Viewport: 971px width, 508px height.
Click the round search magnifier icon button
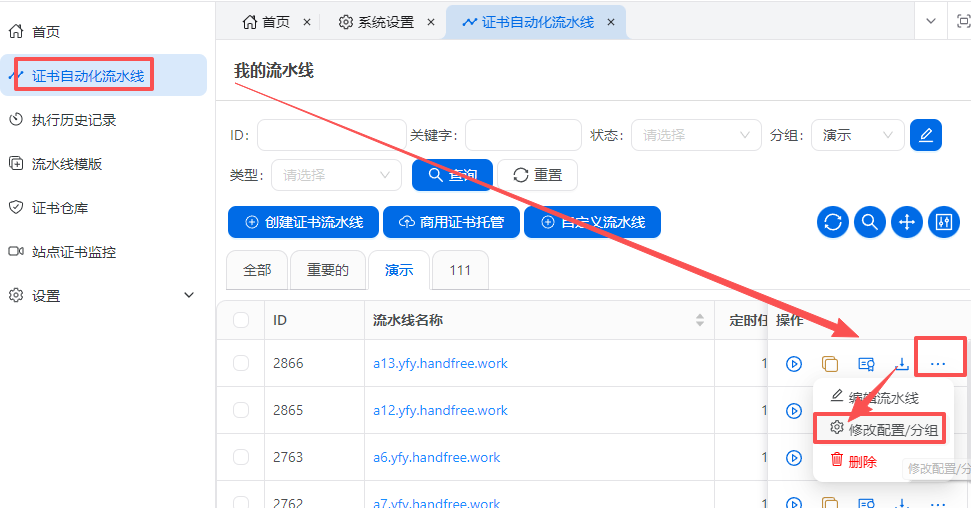pos(869,222)
